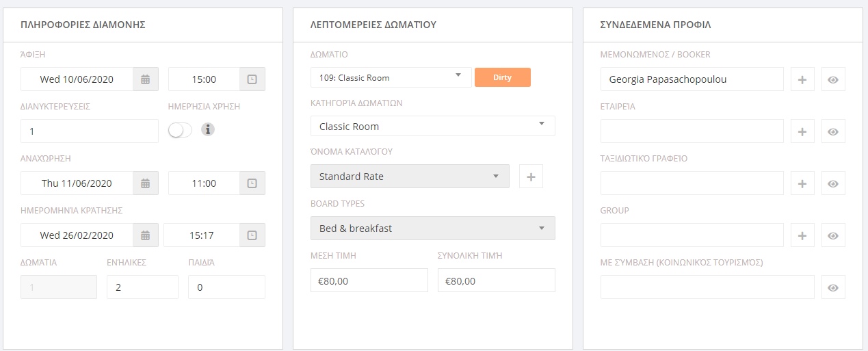
Task: View travel agency profile via eye icon
Action: (833, 183)
